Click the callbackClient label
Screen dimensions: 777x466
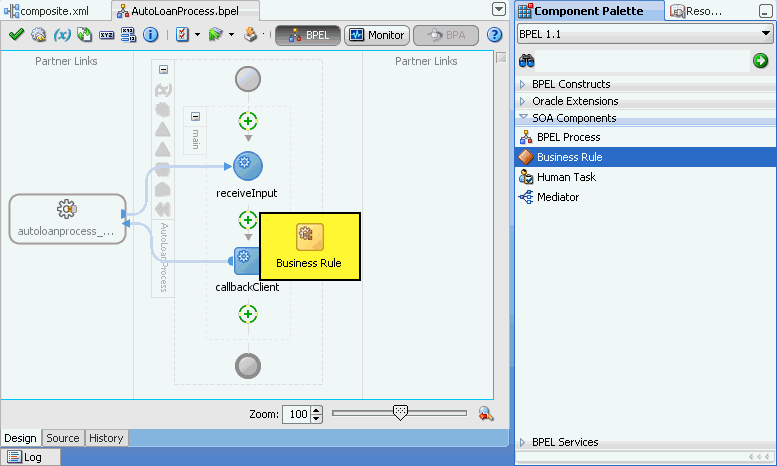pos(247,287)
